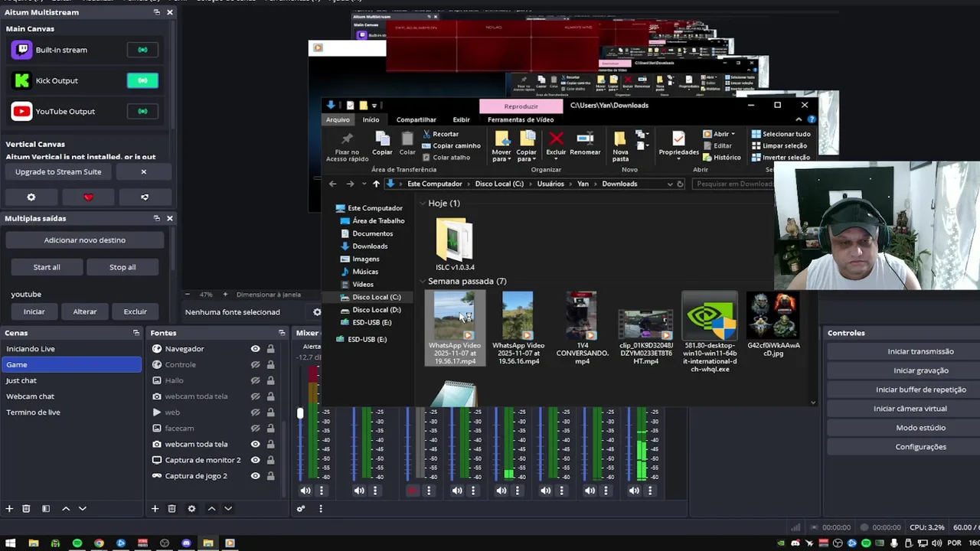Toggle the YouTube Output stream switch
Screen dimensions: 980x551
point(142,111)
